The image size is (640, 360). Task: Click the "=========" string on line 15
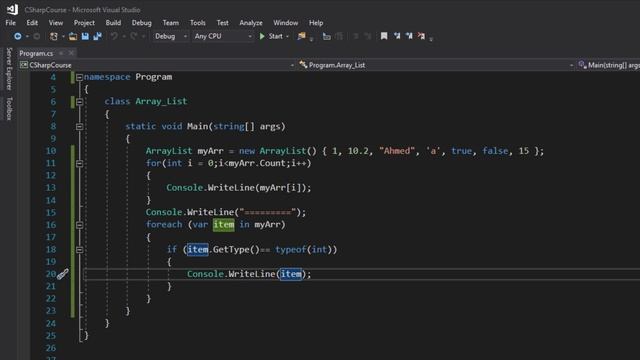click(267, 212)
